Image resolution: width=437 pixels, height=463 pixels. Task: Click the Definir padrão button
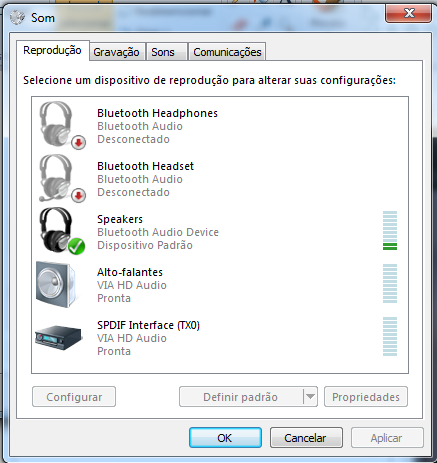click(241, 397)
